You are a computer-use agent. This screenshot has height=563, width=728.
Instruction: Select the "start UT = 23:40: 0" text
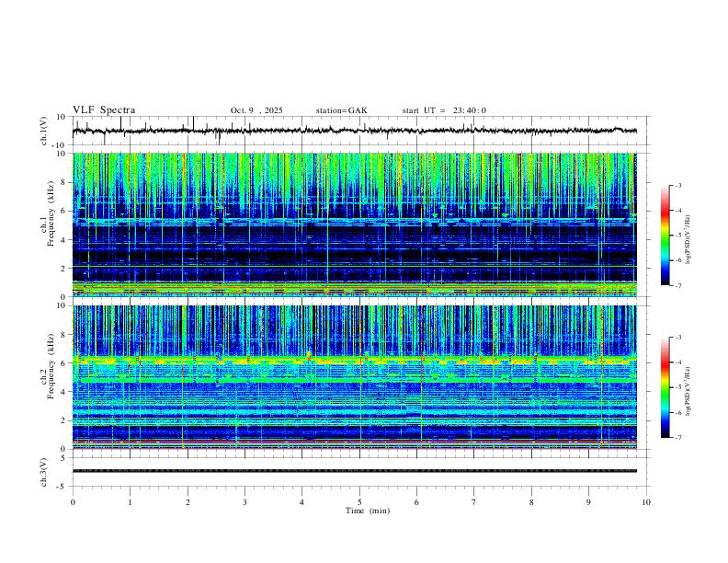[444, 110]
